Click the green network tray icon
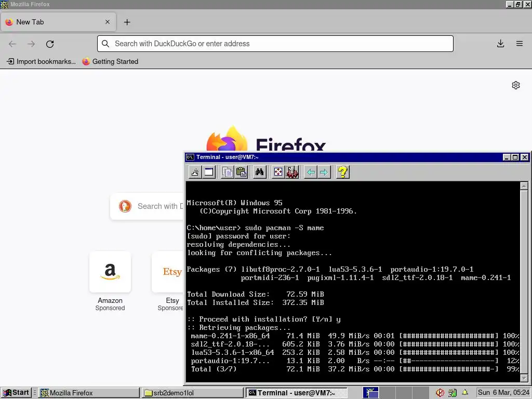The width and height of the screenshot is (532, 399). coord(453,393)
